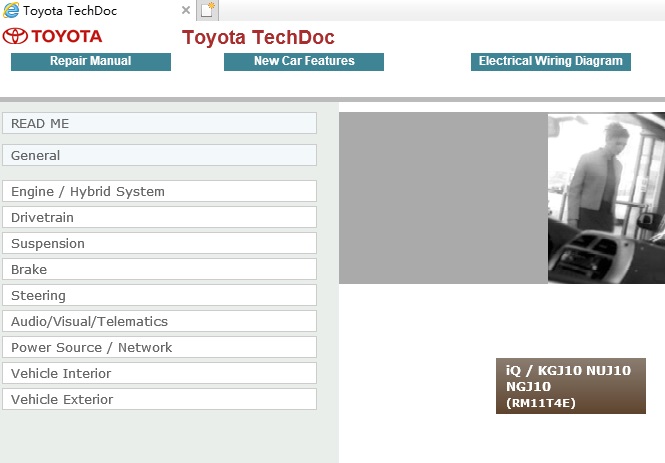Open the Electrical Wiring Diagram section
This screenshot has height=463, width=665.
pyautogui.click(x=550, y=61)
